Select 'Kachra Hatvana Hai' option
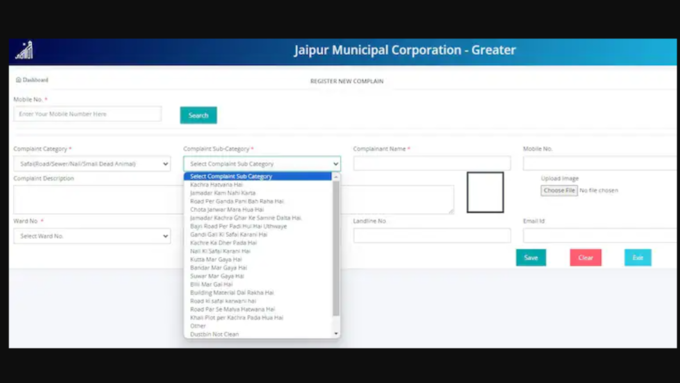 (216, 184)
